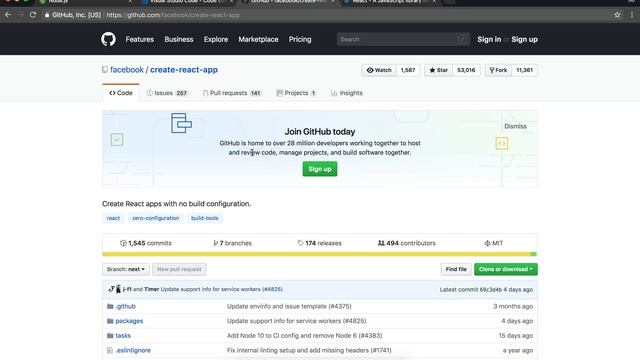Open the .github folder
The image size is (640, 360).
125,306
